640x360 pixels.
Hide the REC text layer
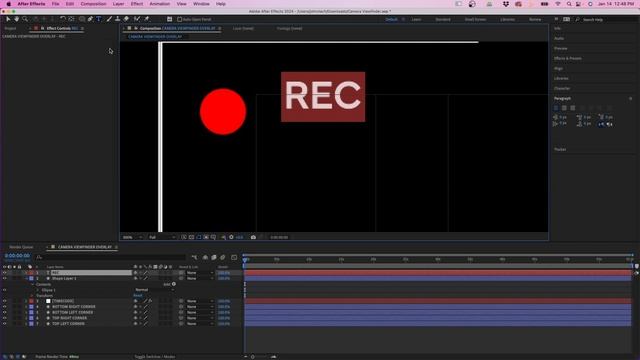click(4, 273)
